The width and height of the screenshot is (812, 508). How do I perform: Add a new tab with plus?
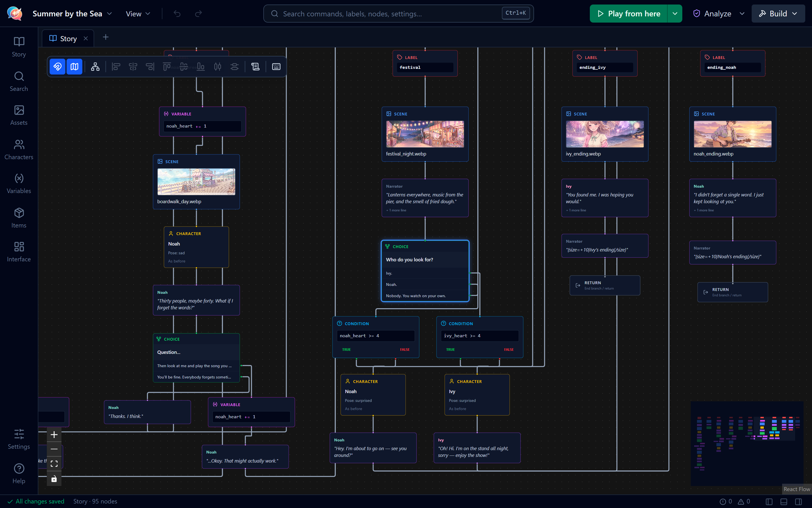point(105,37)
